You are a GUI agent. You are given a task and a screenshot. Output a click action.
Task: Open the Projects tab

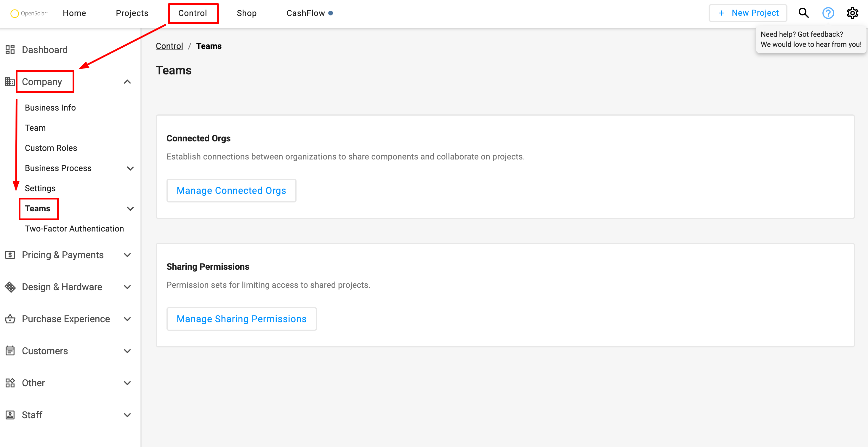pos(132,13)
